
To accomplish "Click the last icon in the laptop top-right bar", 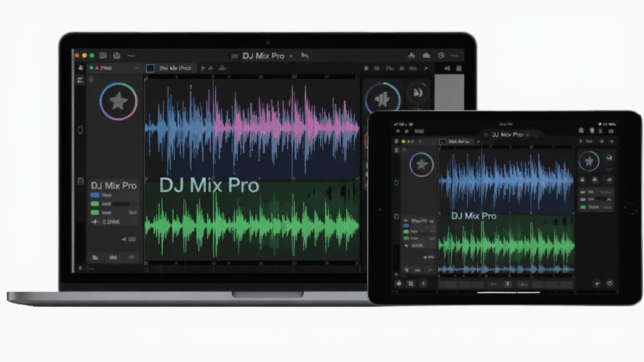I will (458, 69).
